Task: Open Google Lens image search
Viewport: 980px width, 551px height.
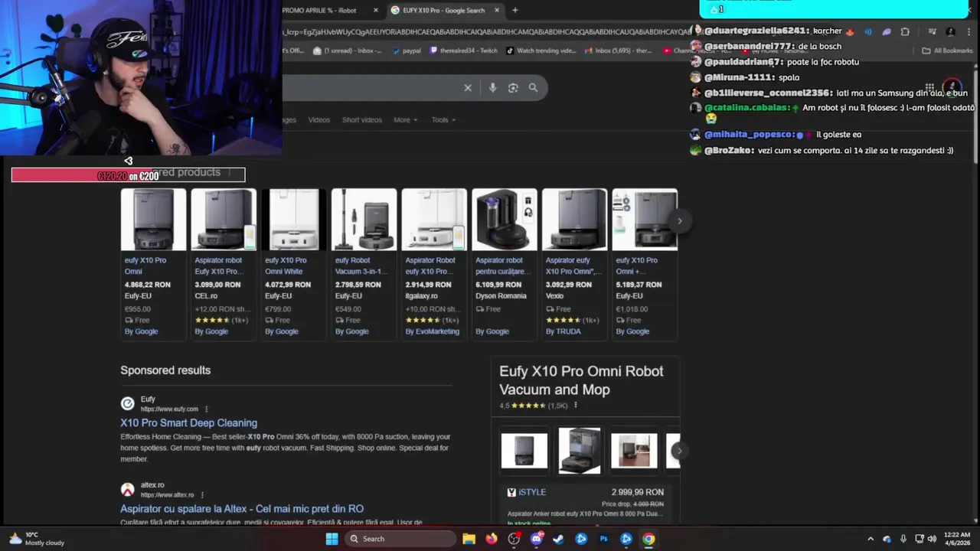Action: [x=513, y=88]
